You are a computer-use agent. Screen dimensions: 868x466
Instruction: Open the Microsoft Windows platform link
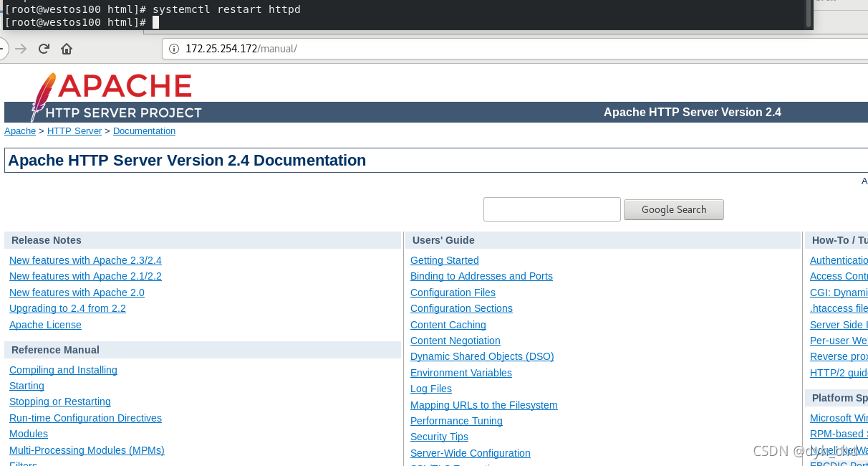839,418
